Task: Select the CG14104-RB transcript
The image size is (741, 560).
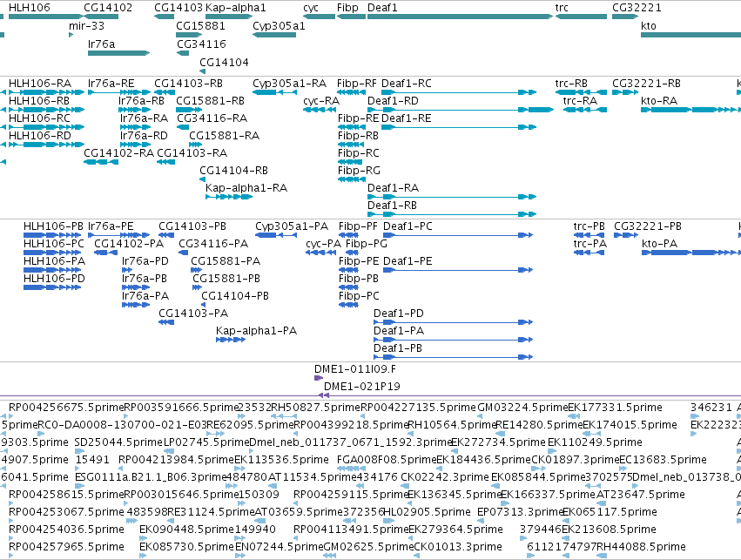Action: point(202,179)
